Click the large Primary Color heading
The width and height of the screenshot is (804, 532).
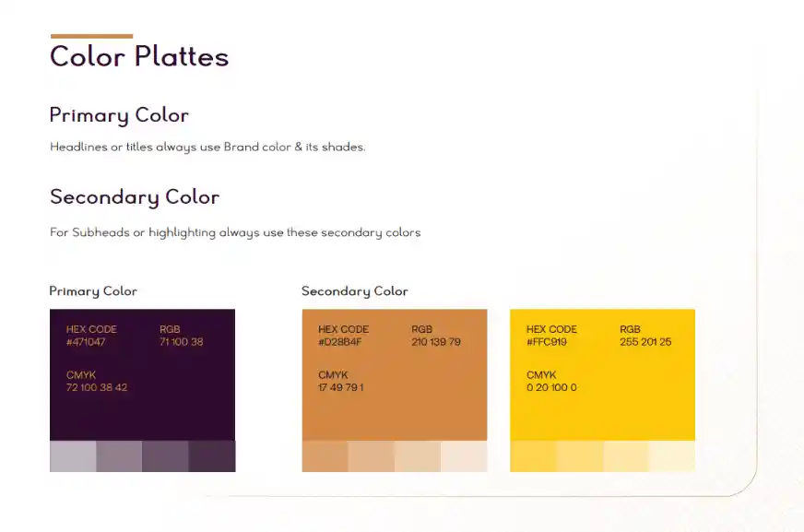[x=119, y=115]
